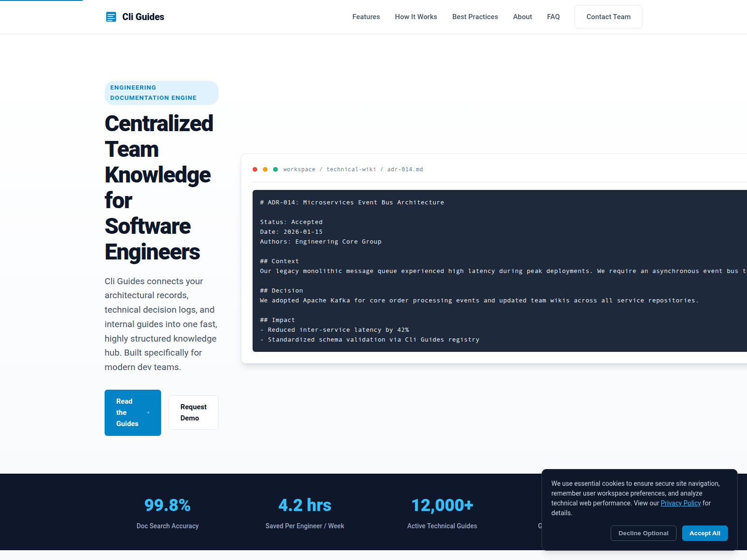Click 'workspace' in the file path
This screenshot has width=747, height=560.
coord(299,169)
